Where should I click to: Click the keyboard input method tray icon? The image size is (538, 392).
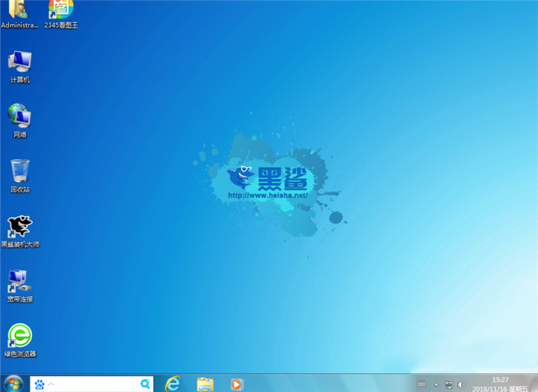(421, 384)
